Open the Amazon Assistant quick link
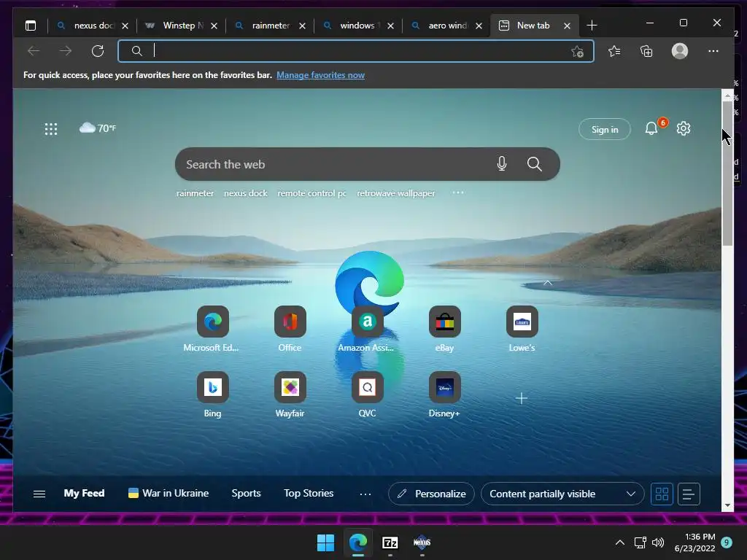Image resolution: width=747 pixels, height=560 pixels. coord(368,322)
